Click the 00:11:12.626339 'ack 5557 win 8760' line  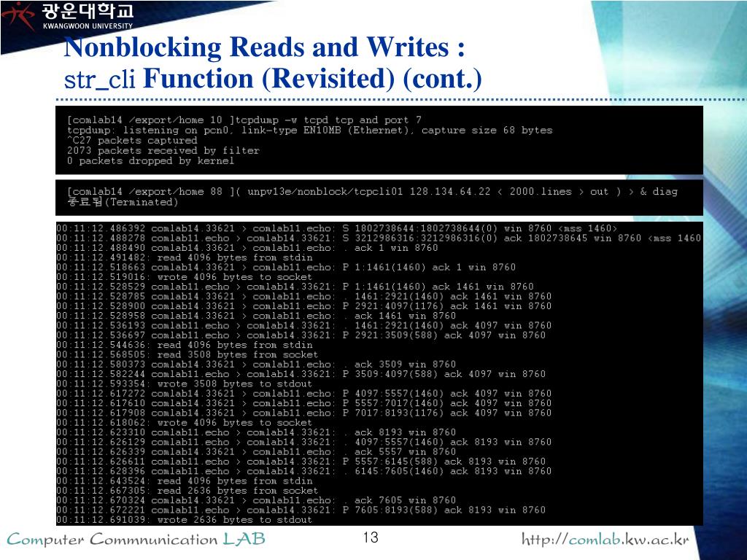[x=256, y=452]
